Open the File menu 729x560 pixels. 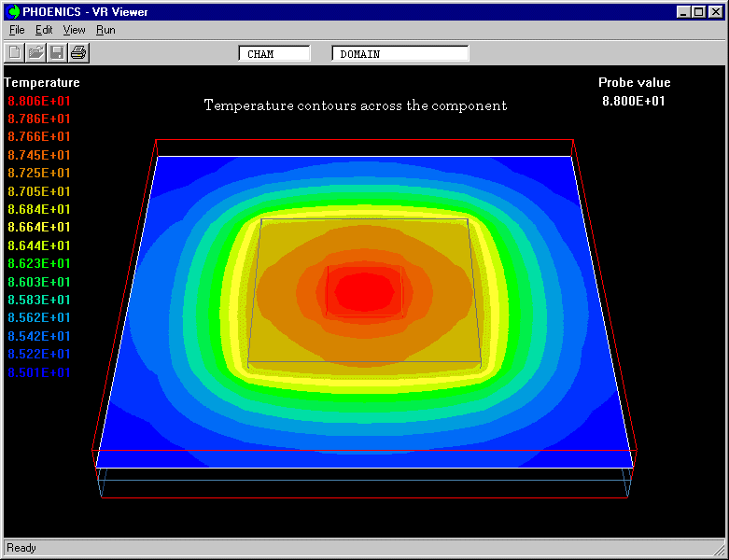(x=17, y=30)
